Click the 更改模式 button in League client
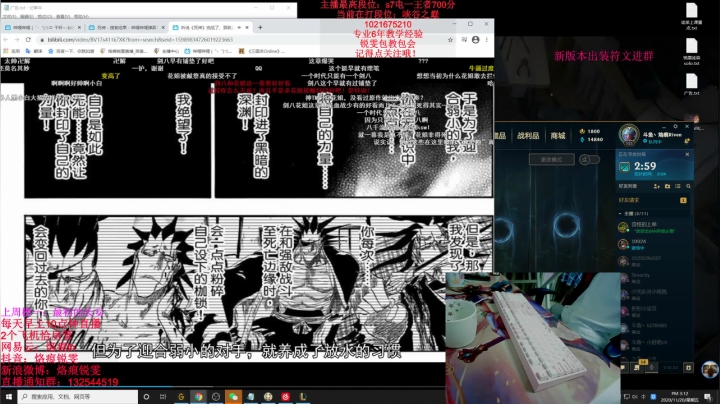720x404 pixels. pyautogui.click(x=551, y=159)
